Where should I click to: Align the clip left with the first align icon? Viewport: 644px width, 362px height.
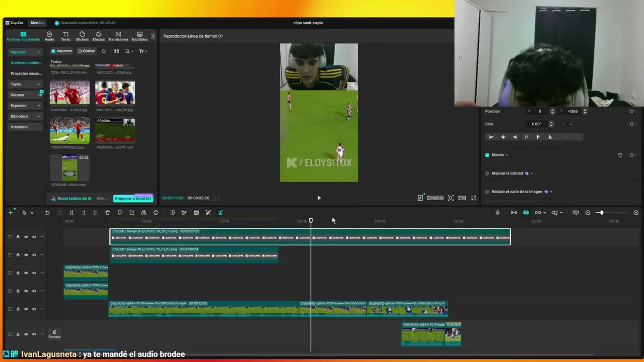click(x=492, y=137)
